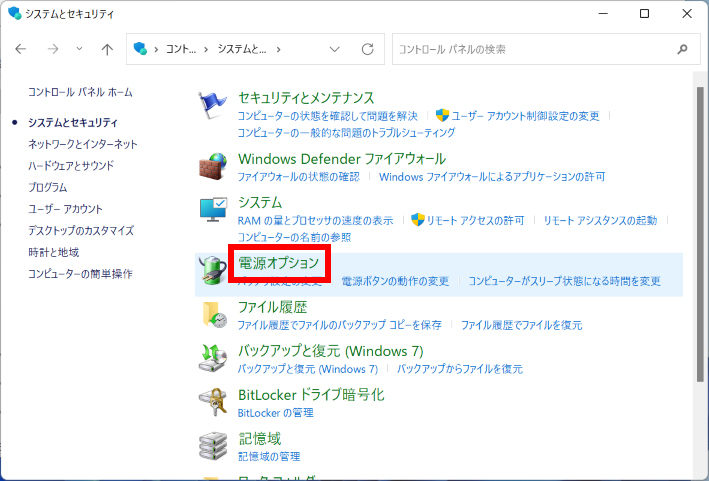Expand chevron before コント... breadcrumb
Image resolution: width=709 pixels, height=481 pixels.
pyautogui.click(x=156, y=49)
